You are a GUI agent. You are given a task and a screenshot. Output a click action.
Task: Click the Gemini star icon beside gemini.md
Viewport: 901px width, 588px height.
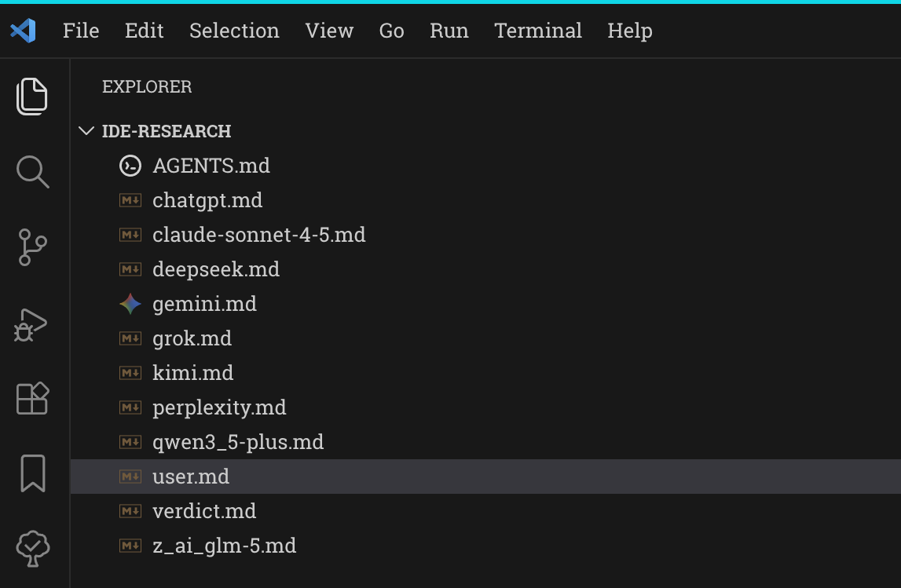(130, 304)
